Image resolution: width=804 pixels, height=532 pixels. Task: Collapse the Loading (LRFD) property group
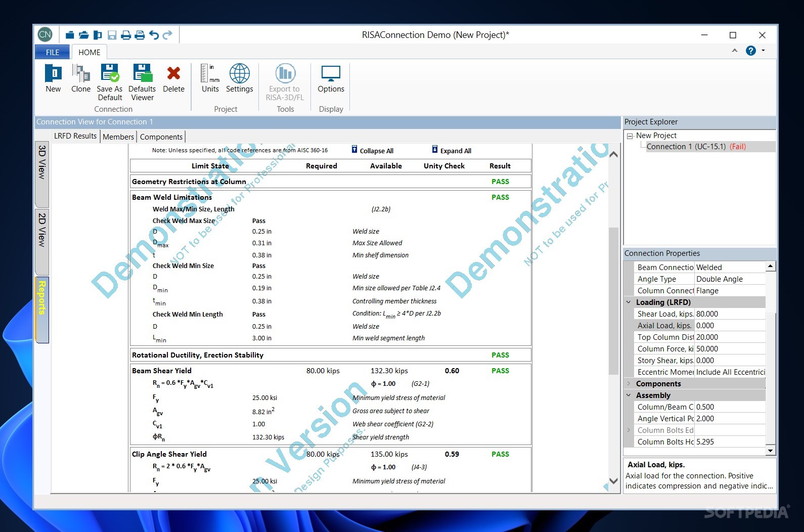pyautogui.click(x=629, y=302)
